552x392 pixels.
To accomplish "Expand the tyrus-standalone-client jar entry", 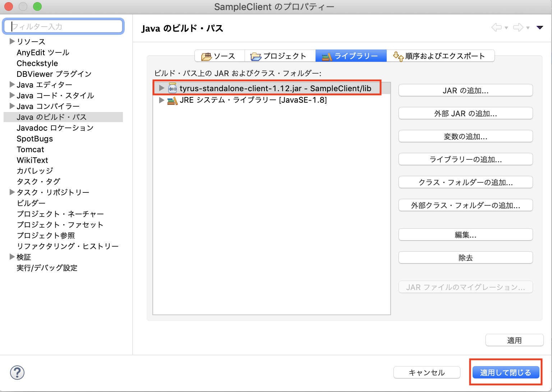I will point(161,88).
